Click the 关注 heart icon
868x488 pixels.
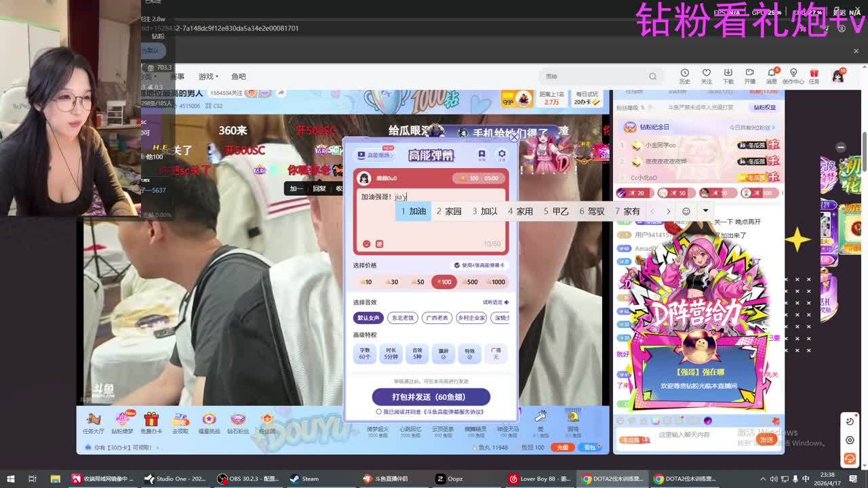tap(706, 76)
